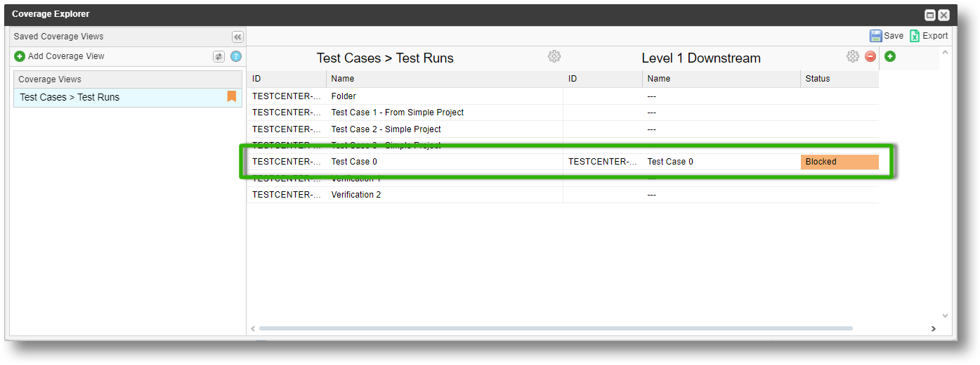Select Test Case 1 - From Simple Project

pos(398,113)
